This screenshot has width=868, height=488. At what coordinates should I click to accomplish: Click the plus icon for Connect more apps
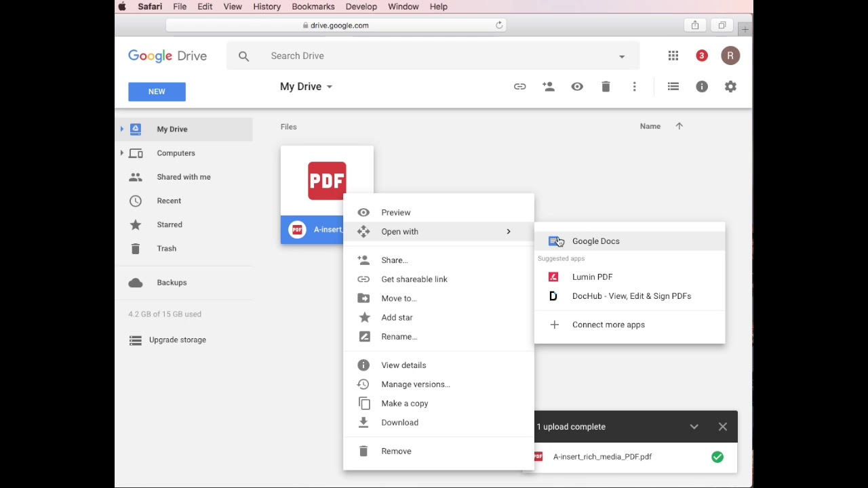point(554,325)
